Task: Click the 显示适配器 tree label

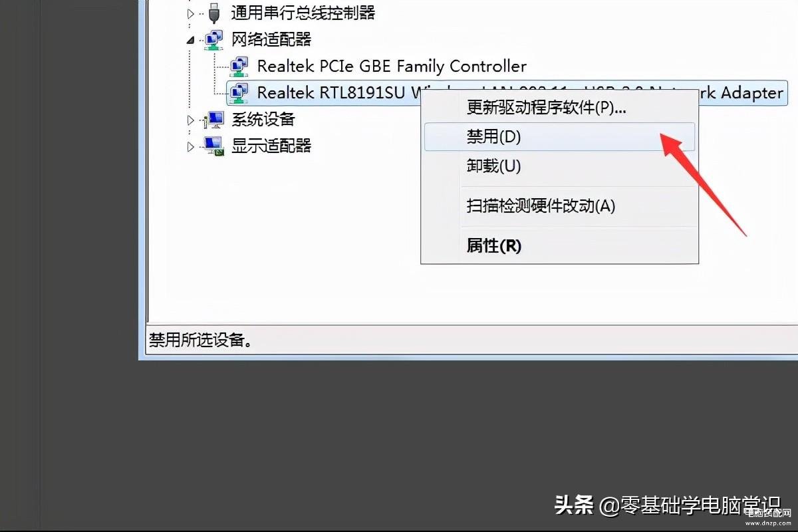Action: point(271,146)
